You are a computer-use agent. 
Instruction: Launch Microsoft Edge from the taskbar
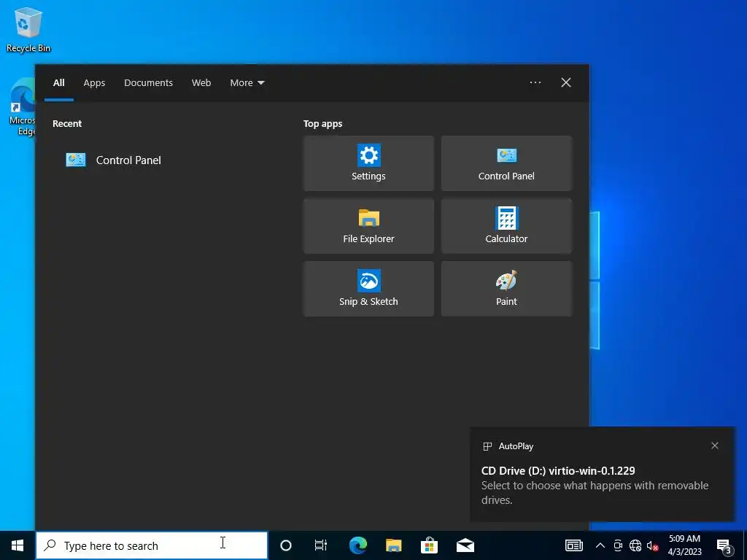point(357,545)
